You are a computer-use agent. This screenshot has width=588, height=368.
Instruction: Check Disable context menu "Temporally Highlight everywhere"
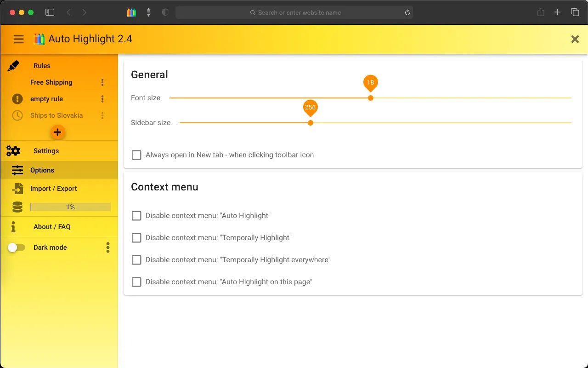click(136, 260)
